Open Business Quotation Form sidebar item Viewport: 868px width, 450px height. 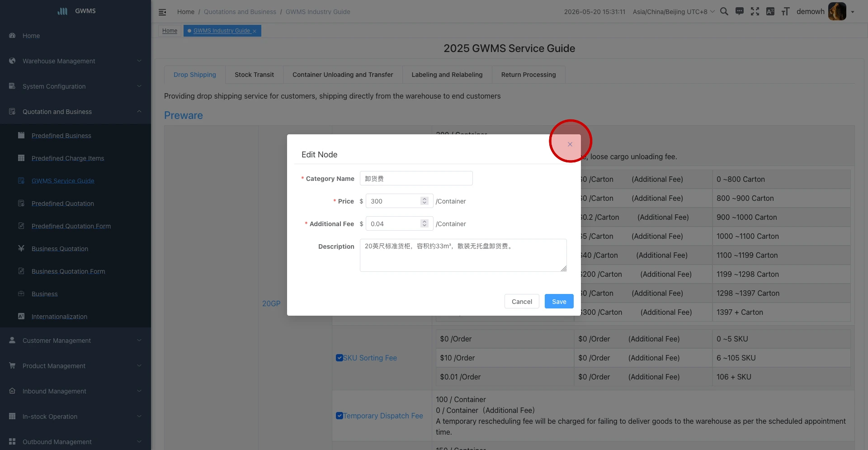tap(75, 271)
